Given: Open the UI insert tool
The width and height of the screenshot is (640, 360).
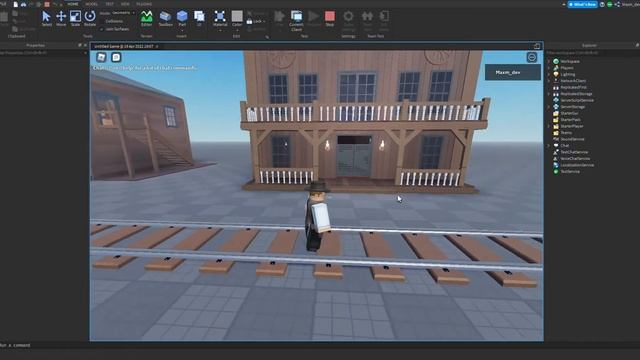Looking at the screenshot, I should [199, 18].
